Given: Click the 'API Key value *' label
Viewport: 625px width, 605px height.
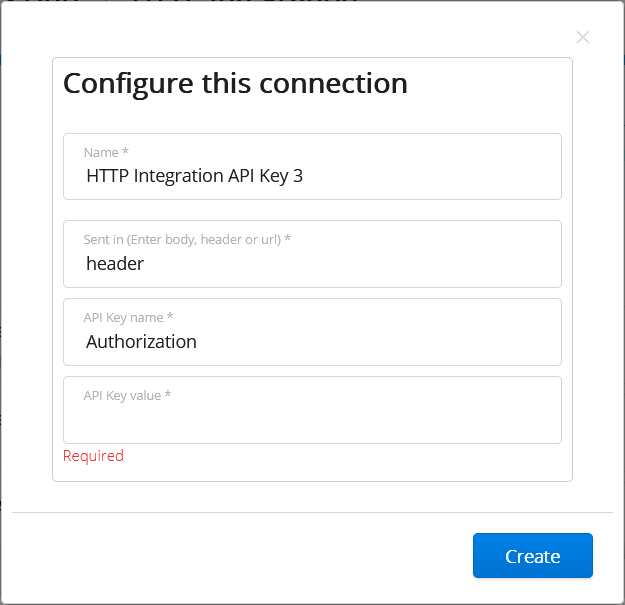Looking at the screenshot, I should coord(127,395).
